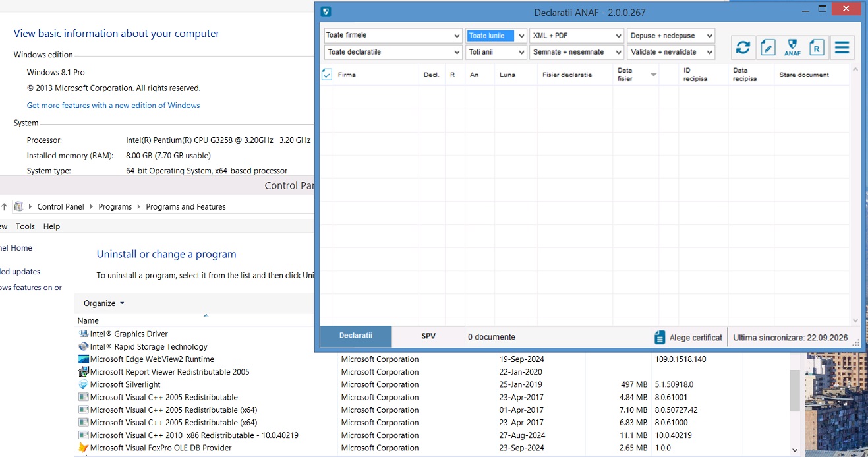Select Microsoft Visual C++ 2010 x86 Redistributable row
This screenshot has height=457, width=868.
pyautogui.click(x=432, y=435)
